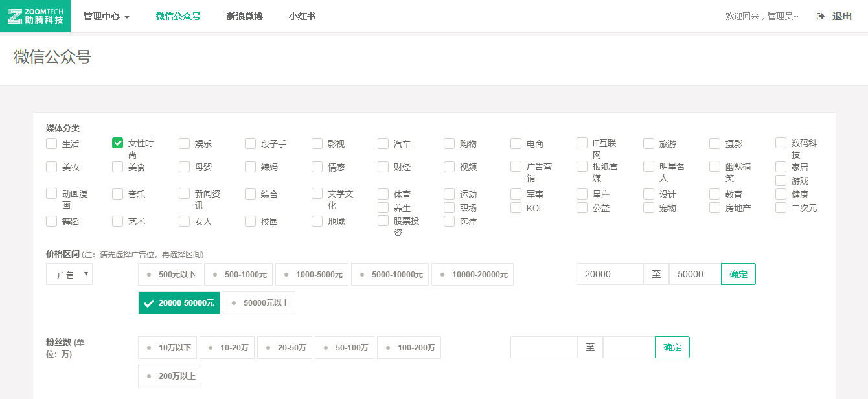Enable the 体育 media category
The height and width of the screenshot is (399, 868).
pyautogui.click(x=383, y=193)
